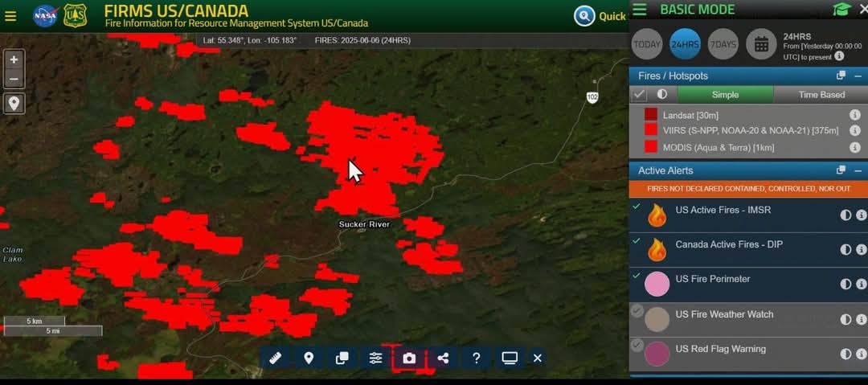Click the info icon next to UTC to present
This screenshot has width=868, height=385.
point(839,56)
